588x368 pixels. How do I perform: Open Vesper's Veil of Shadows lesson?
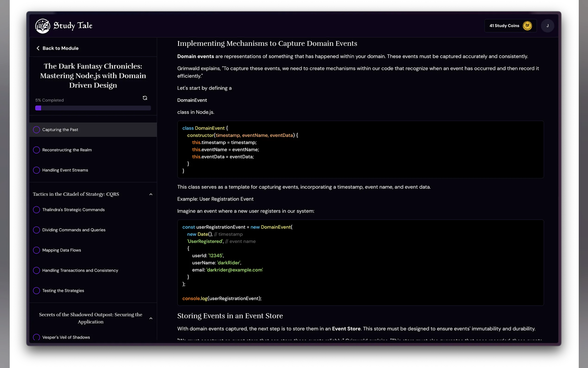[x=66, y=337]
